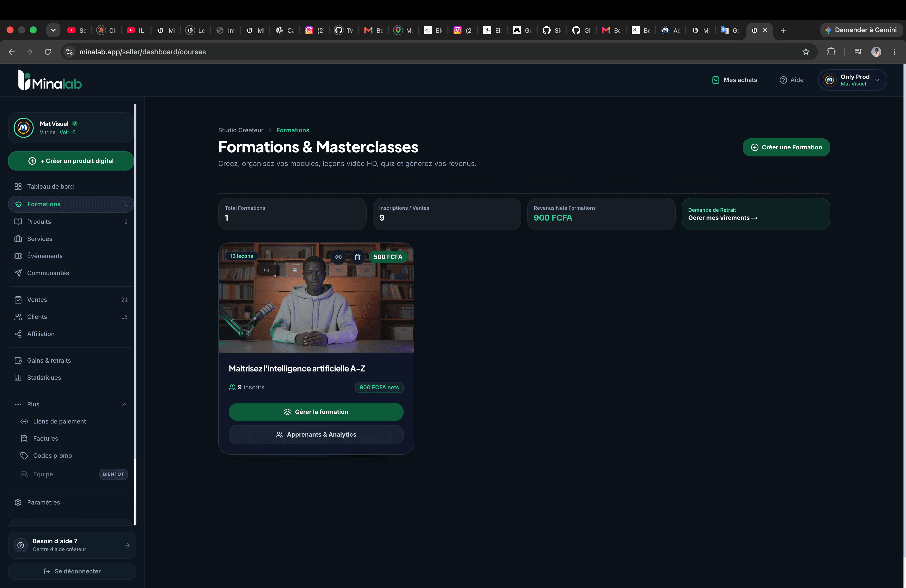Open Paramètres gear item
Image resolution: width=906 pixels, height=588 pixels.
(71, 502)
